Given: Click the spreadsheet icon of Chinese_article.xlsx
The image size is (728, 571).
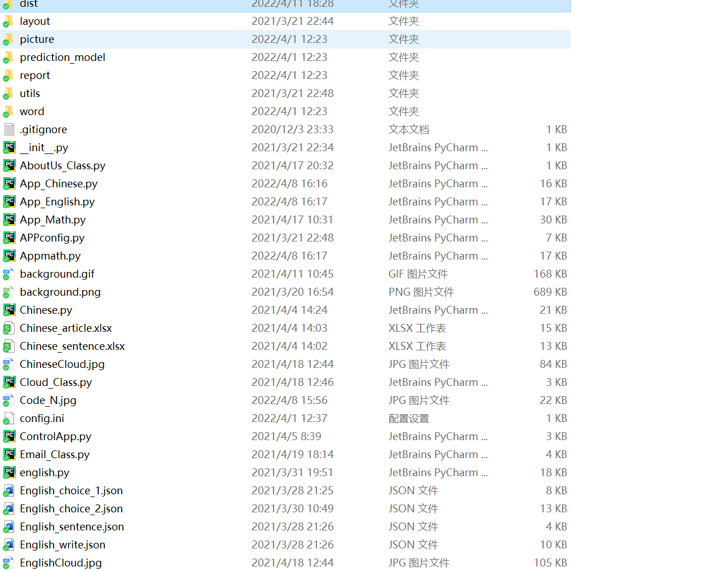Looking at the screenshot, I should click(x=8, y=328).
